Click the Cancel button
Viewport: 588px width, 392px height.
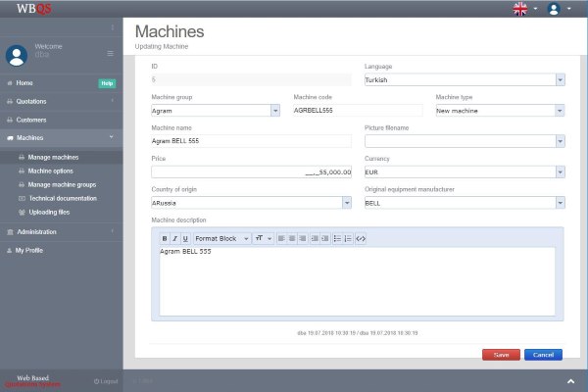coord(543,355)
